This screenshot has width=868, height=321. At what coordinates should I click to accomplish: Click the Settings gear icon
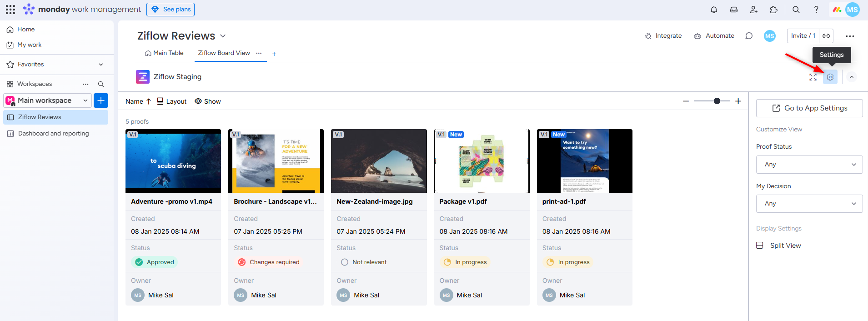click(830, 77)
